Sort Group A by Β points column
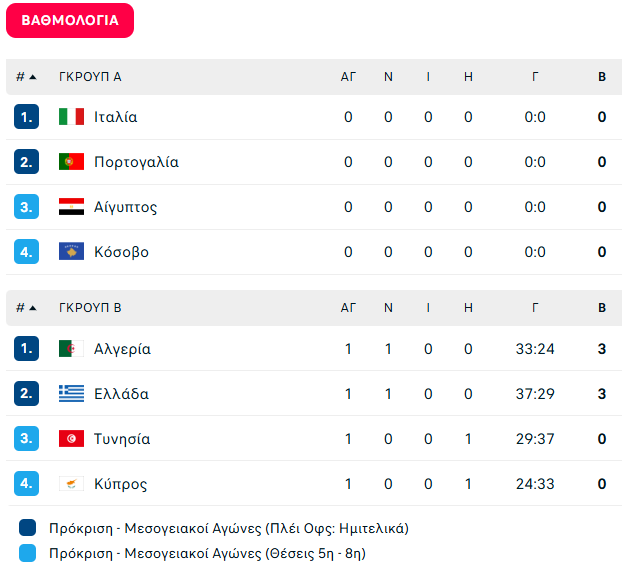 (602, 77)
